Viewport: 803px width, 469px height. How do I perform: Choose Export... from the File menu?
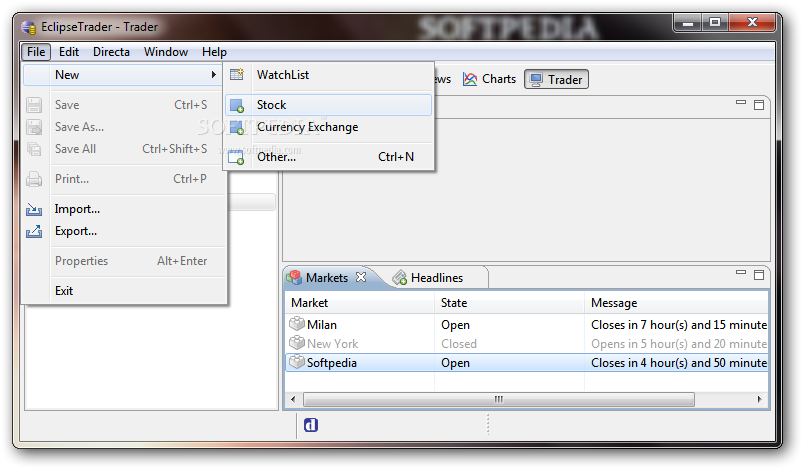pyautogui.click(x=124, y=231)
